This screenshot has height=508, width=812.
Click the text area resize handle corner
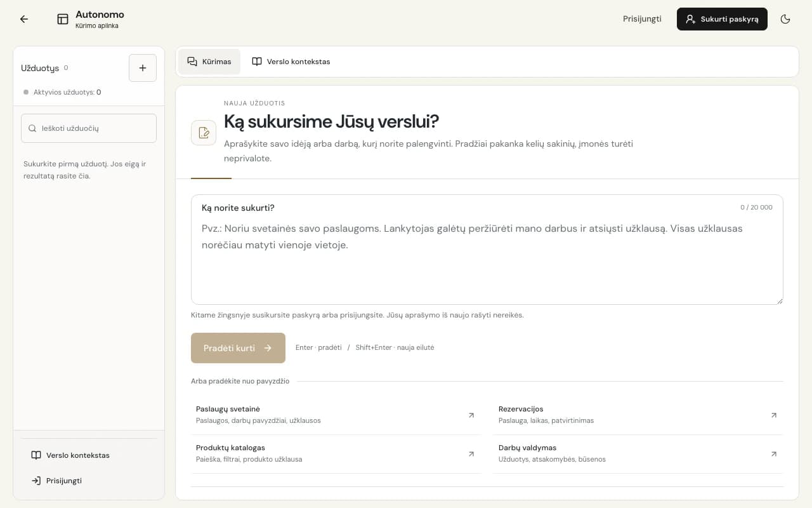coord(779,300)
